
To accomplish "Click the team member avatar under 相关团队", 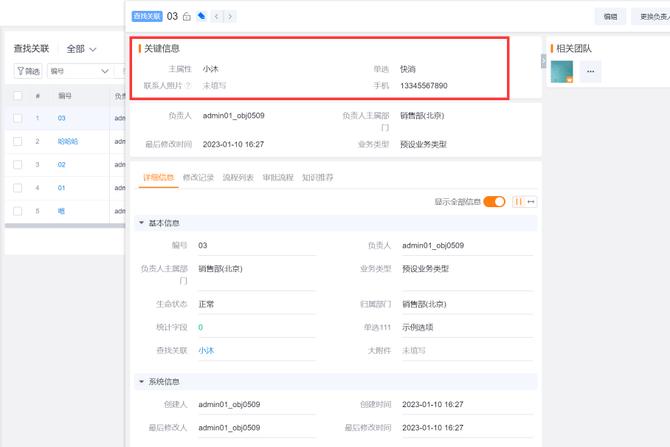I will 562,71.
